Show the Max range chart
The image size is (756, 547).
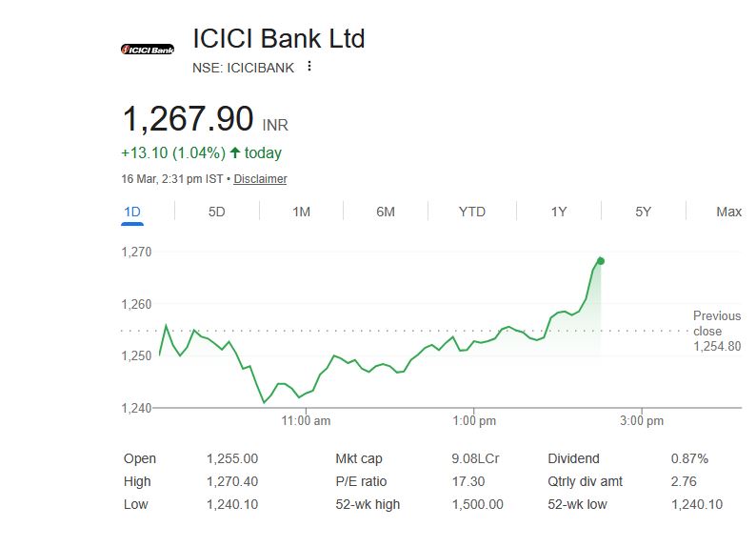click(x=728, y=212)
